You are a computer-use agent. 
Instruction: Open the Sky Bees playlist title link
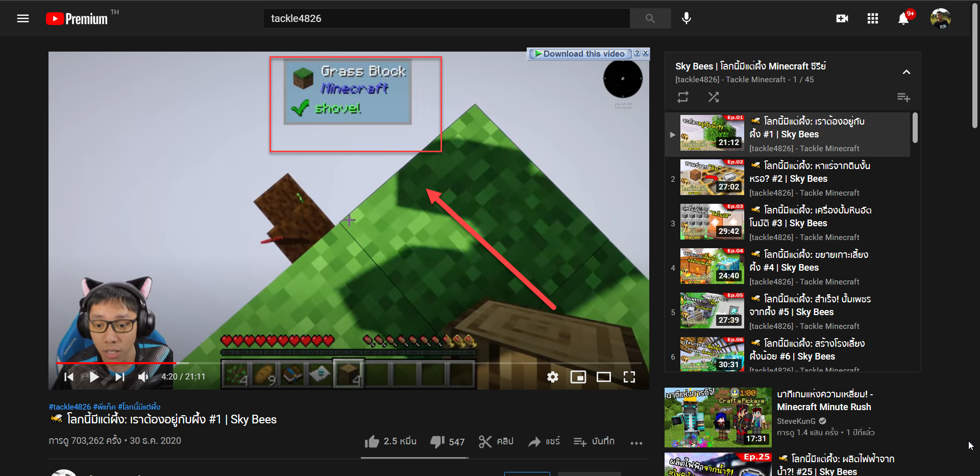750,66
